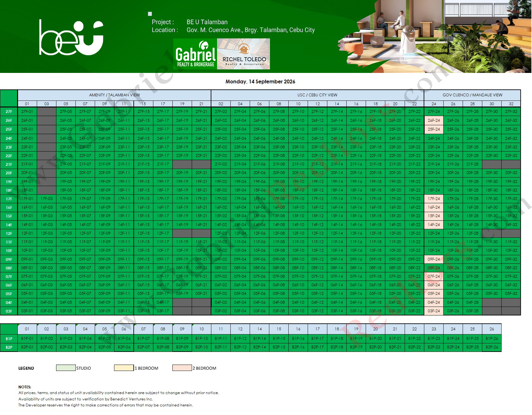Select unit cell 25F-24
Screen dimensions: 532x415
[x=433, y=129]
